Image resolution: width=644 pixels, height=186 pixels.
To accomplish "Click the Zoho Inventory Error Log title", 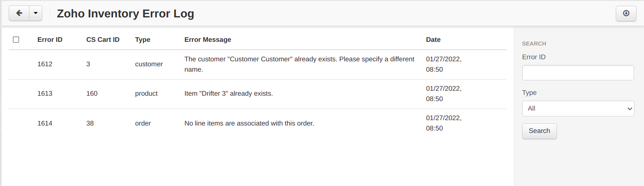I will click(126, 14).
